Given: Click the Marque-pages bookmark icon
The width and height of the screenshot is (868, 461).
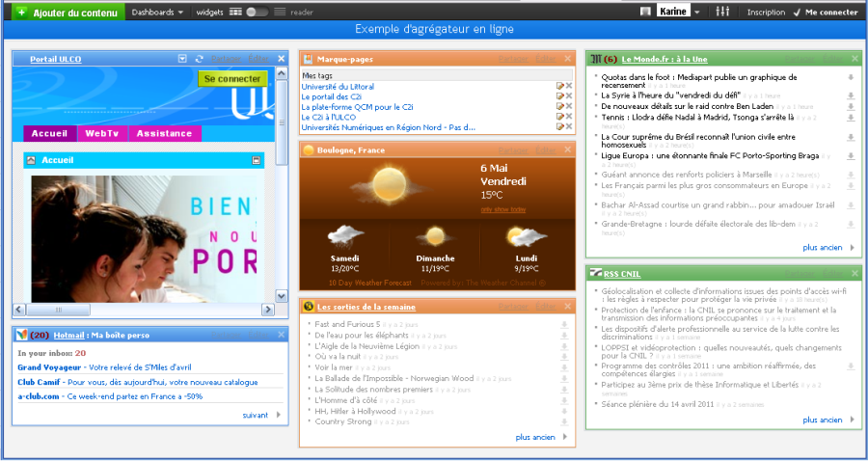Looking at the screenshot, I should (309, 59).
